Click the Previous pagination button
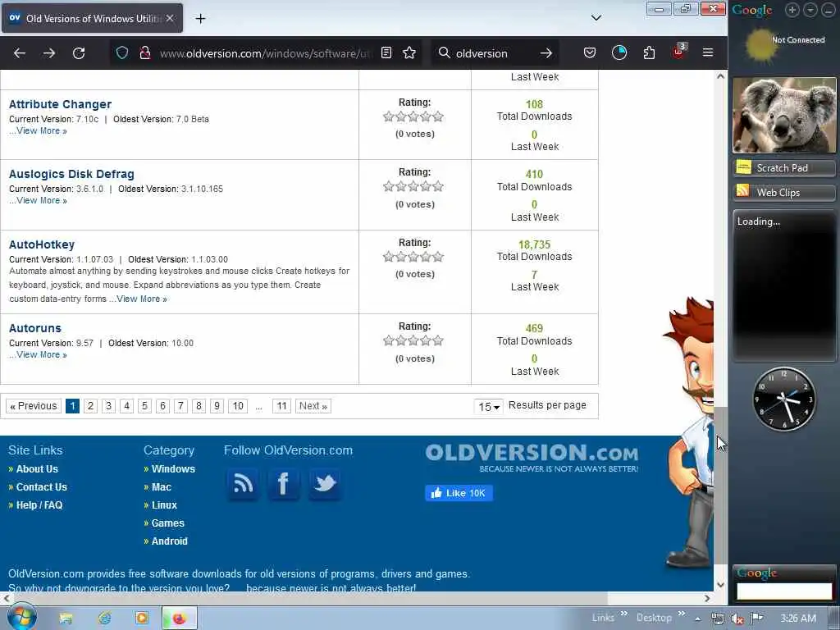840x630 pixels. point(34,406)
